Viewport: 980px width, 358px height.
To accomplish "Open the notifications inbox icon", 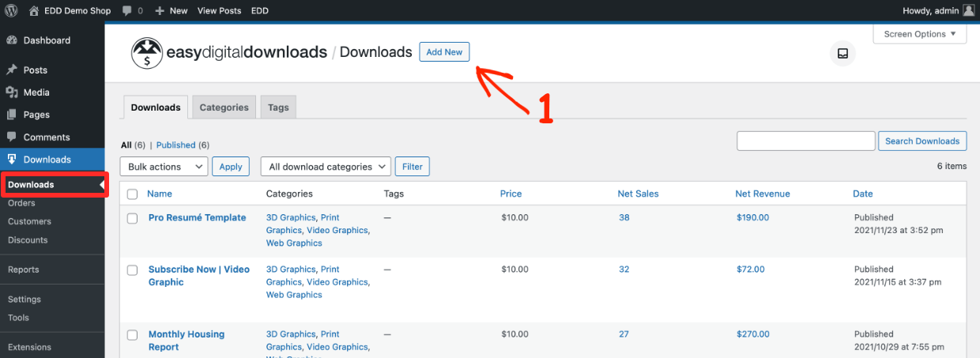I will click(842, 54).
